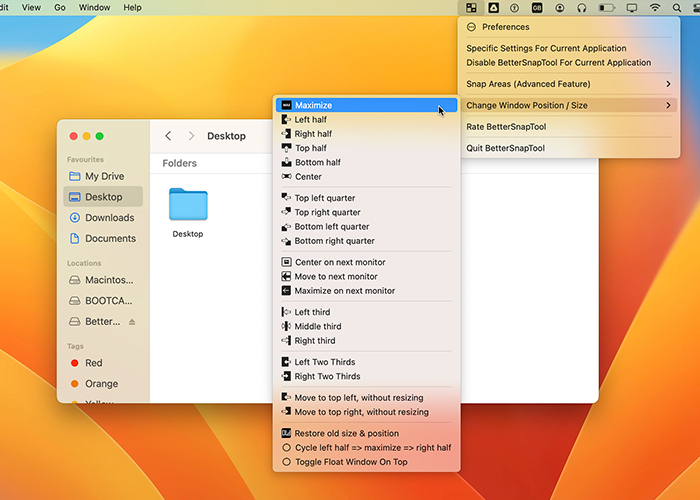
Task: Click the Top half snap icon
Action: coord(286,148)
